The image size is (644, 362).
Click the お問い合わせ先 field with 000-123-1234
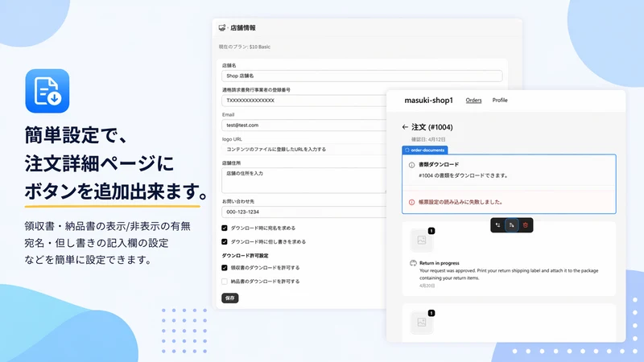[x=304, y=212]
